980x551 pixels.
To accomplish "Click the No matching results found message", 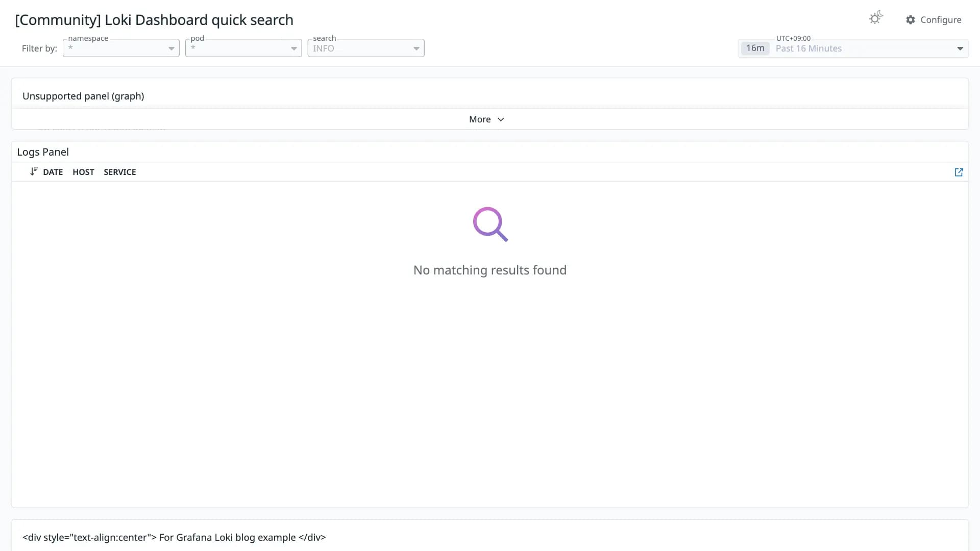I will point(490,270).
